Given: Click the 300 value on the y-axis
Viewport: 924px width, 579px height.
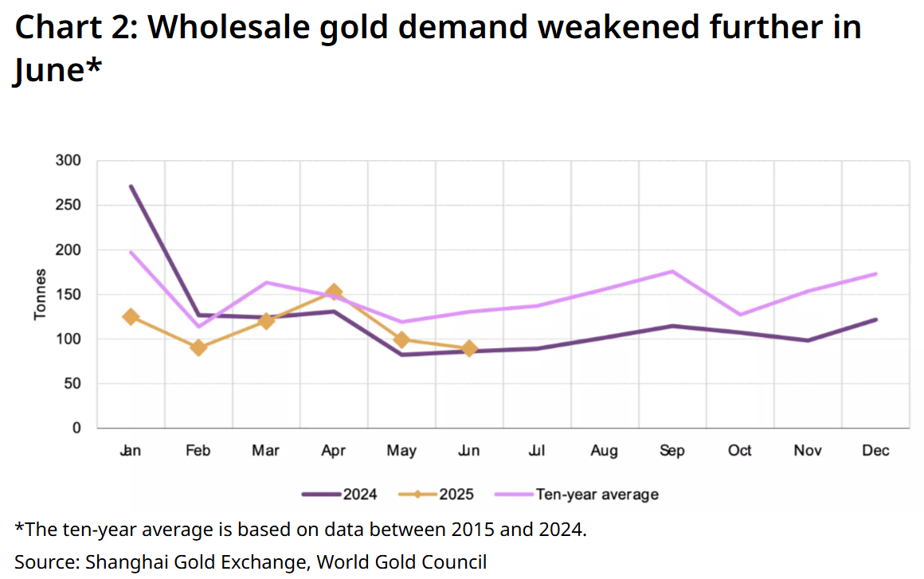Looking at the screenshot, I should tap(69, 160).
